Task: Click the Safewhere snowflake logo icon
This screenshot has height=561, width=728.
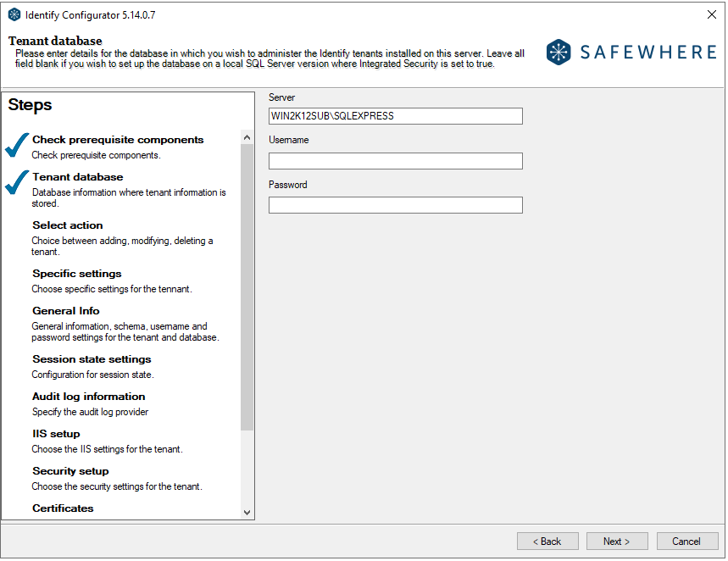Action: pyautogui.click(x=558, y=52)
